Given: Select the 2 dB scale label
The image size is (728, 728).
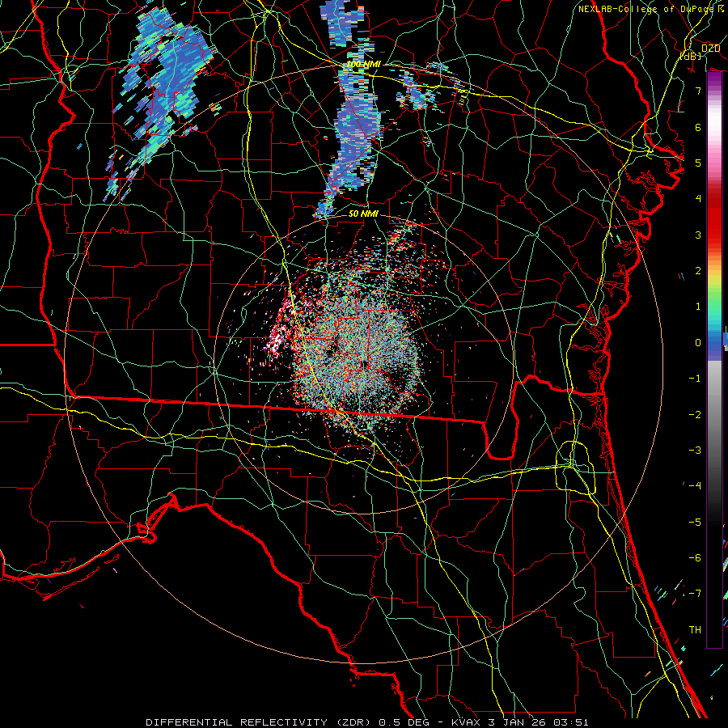Looking at the screenshot, I should [698, 271].
